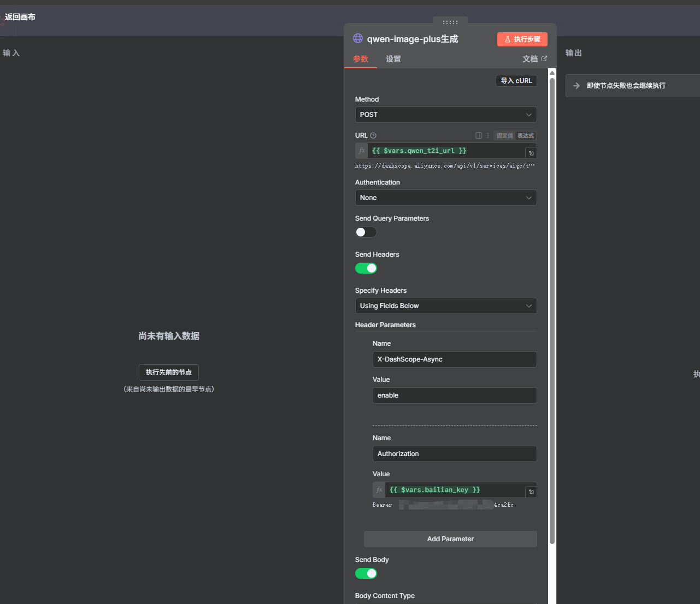Click the fx icon beside the bailian_key value
Viewport: 700px width, 604px height.
tap(379, 490)
